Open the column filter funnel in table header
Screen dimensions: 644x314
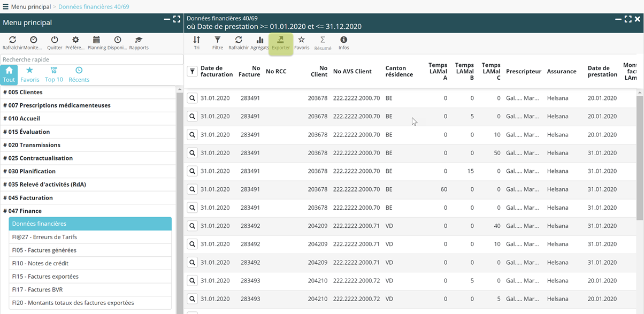pyautogui.click(x=192, y=71)
